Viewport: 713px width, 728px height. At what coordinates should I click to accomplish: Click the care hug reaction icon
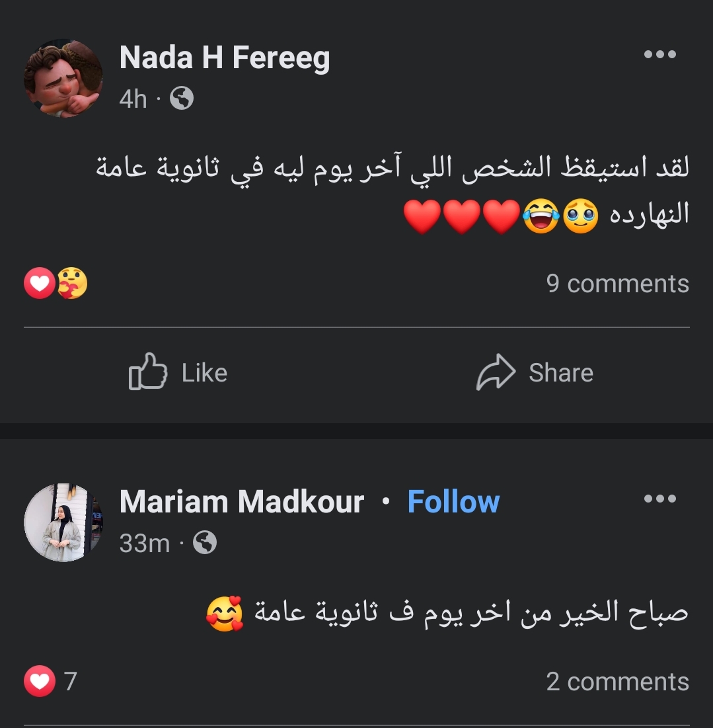tap(72, 284)
